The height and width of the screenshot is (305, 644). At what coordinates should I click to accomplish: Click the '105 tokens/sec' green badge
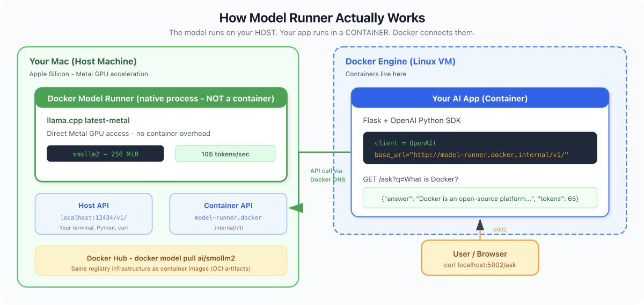point(225,154)
